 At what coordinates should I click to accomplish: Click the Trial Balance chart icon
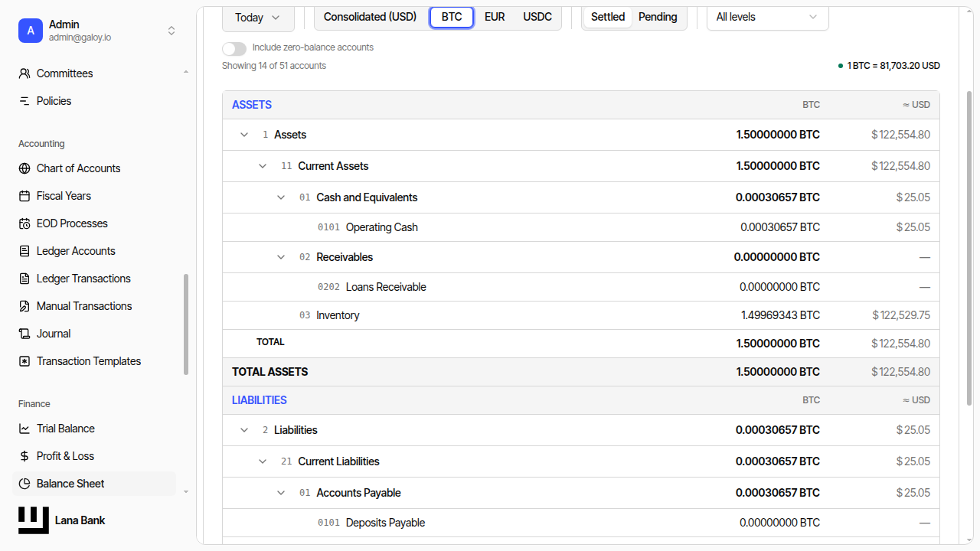[24, 429]
